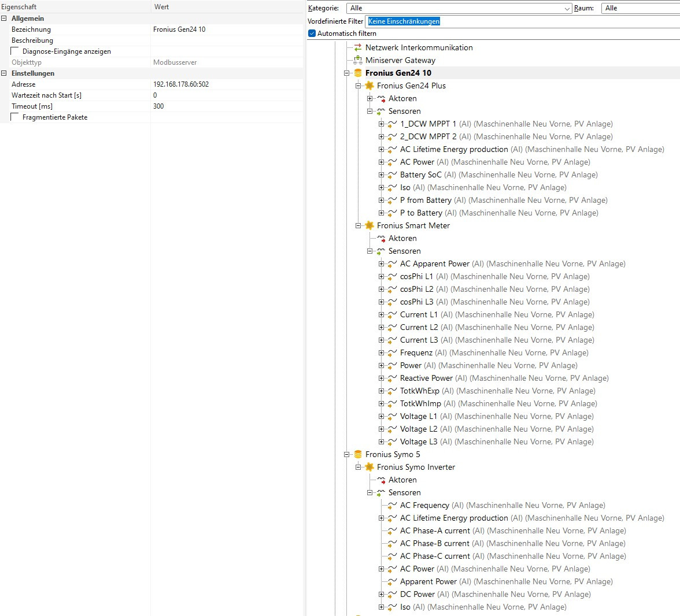This screenshot has width=680, height=616.
Task: Click the sensor icon of P from Battery
Action: click(392, 201)
